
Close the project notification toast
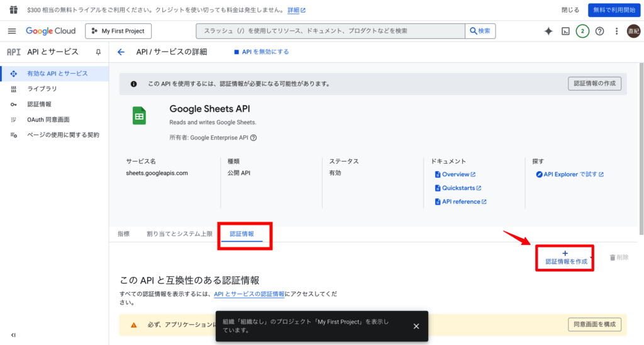point(416,326)
